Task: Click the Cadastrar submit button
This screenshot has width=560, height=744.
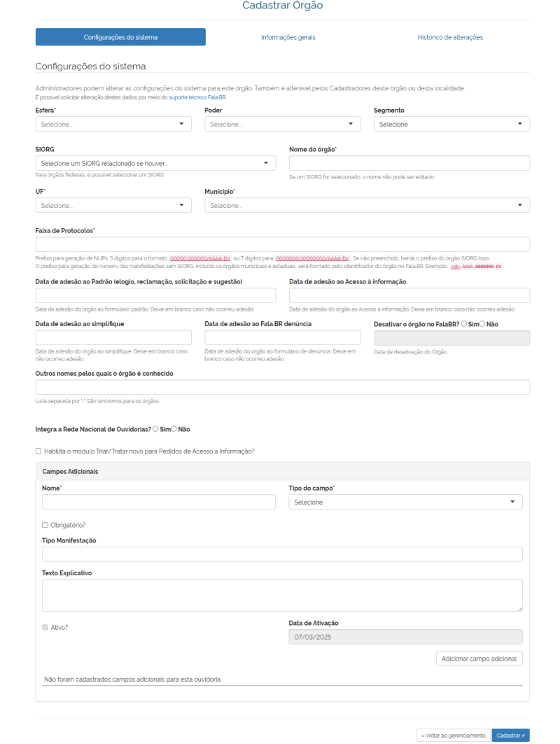Action: 510,736
